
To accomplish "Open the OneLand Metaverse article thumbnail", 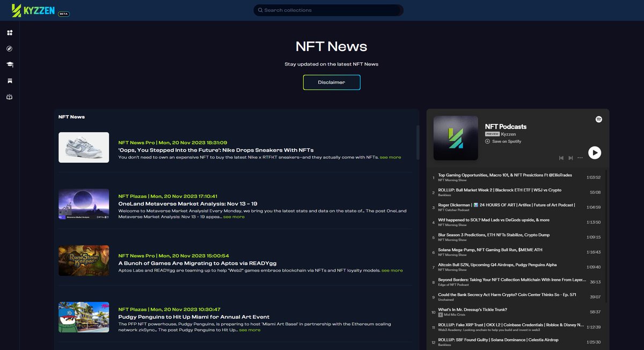I will click(84, 204).
